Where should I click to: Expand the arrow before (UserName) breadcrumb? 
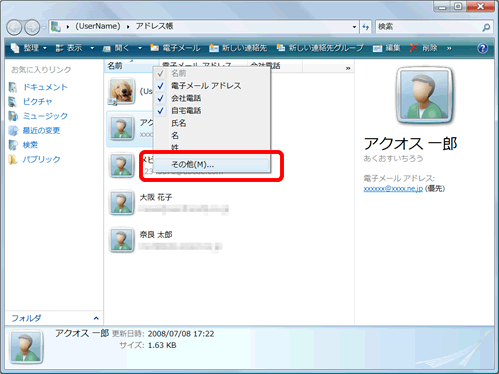pos(68,27)
